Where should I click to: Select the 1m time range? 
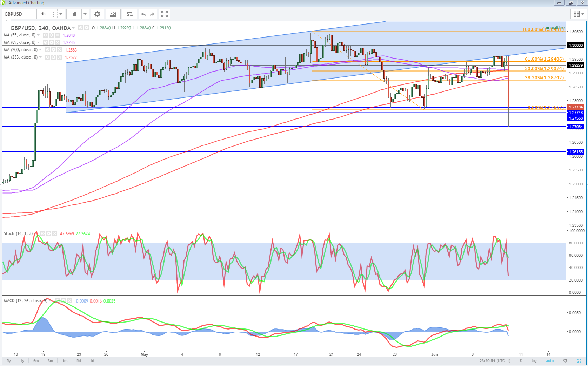click(65, 361)
